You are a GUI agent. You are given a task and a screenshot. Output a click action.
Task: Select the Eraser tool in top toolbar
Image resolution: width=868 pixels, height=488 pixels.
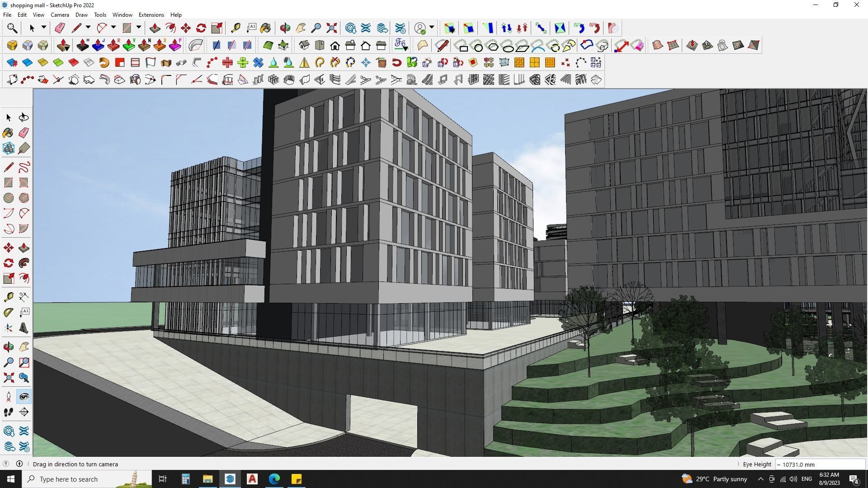60,28
